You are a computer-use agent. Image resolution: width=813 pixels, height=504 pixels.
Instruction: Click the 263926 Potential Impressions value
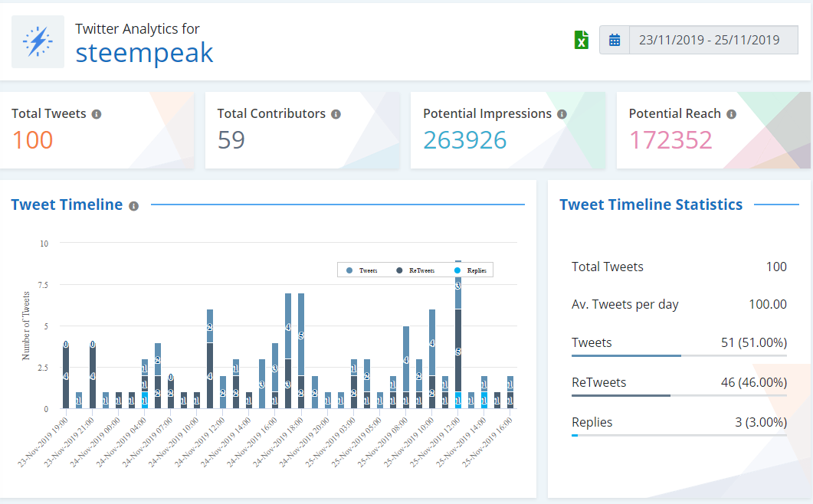click(465, 140)
